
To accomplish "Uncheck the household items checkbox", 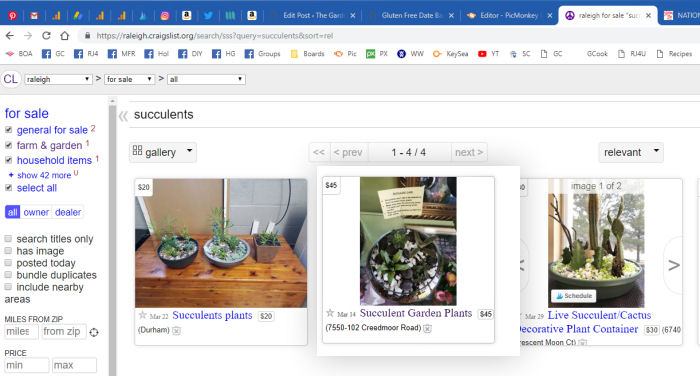I will 8,160.
